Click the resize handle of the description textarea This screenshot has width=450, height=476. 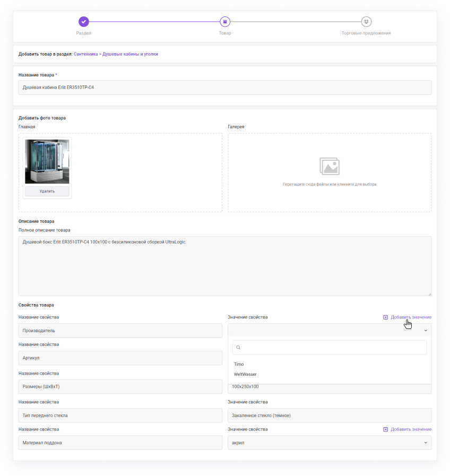[429, 294]
